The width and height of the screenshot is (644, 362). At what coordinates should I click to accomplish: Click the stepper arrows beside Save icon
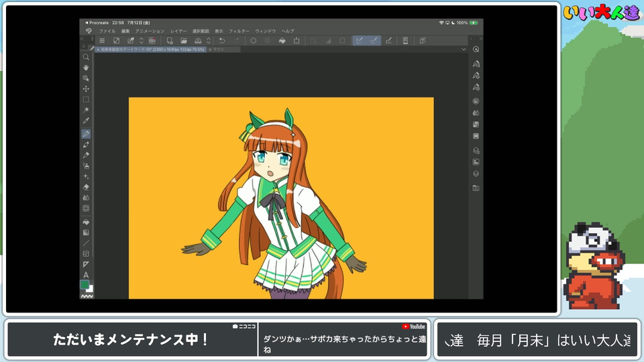pyautogui.click(x=208, y=41)
